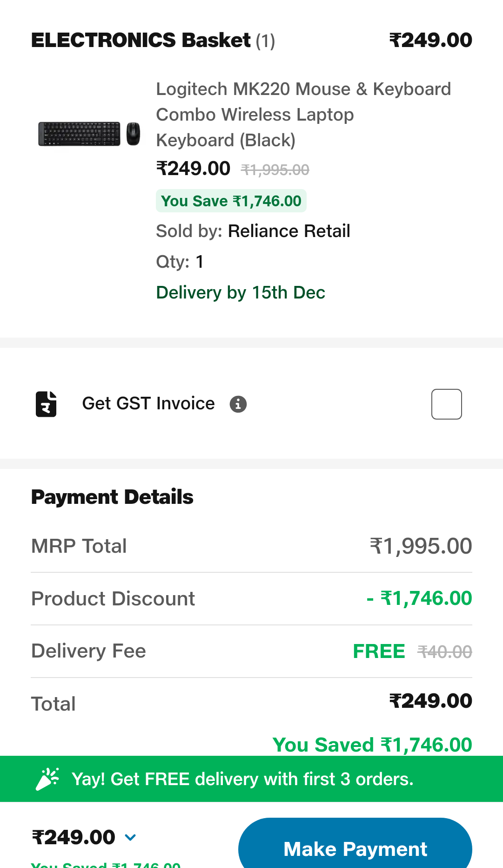Click the MRP Total row amount

[421, 546]
